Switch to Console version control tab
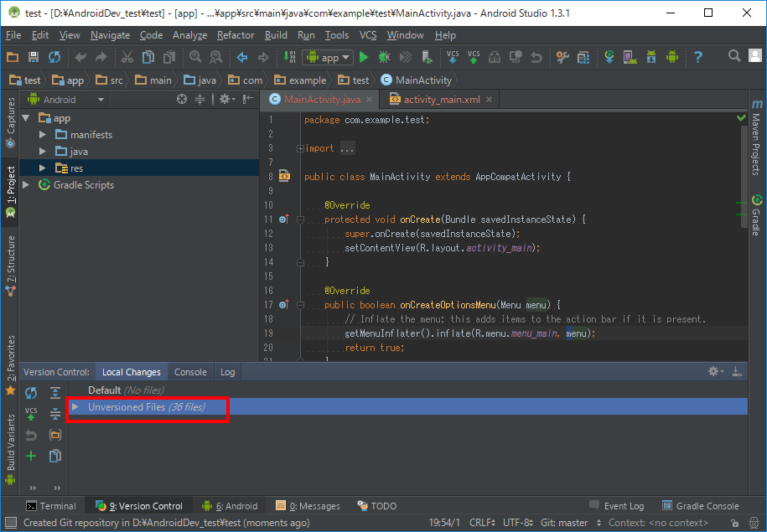Screen dimensions: 767x532 pyautogui.click(x=190, y=372)
